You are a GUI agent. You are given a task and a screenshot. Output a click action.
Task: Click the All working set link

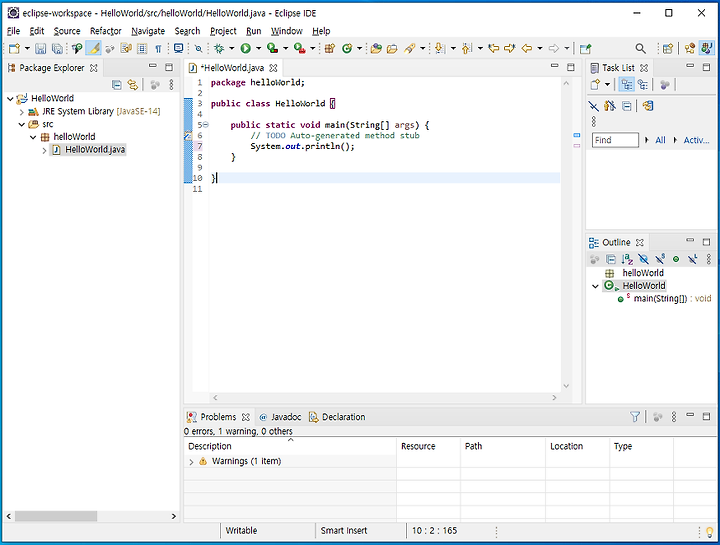[x=660, y=140]
